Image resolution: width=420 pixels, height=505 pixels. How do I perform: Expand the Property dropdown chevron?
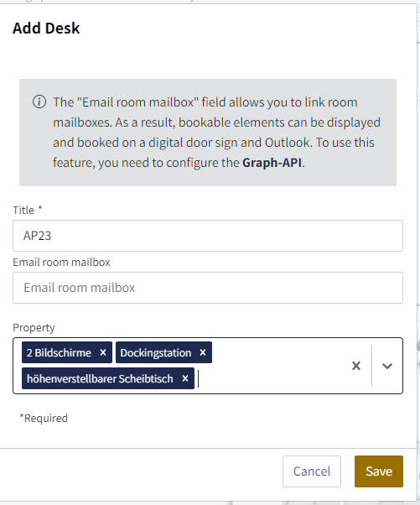coord(387,366)
